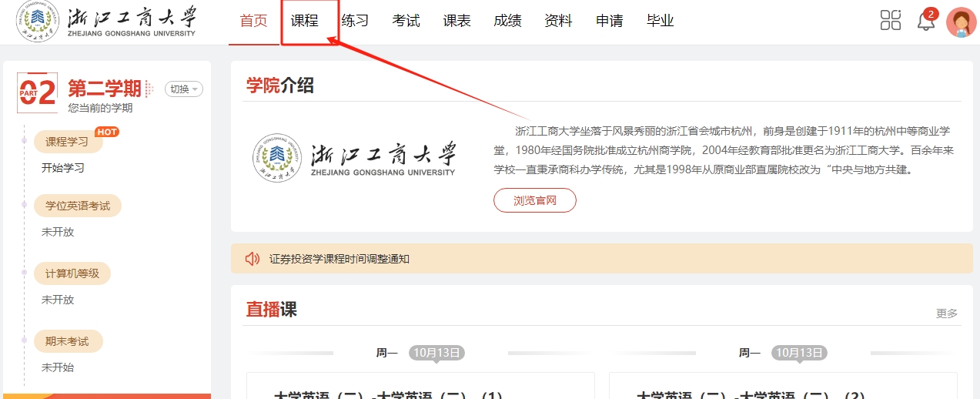
Task: Open the 毕业 tab
Action: (x=660, y=22)
